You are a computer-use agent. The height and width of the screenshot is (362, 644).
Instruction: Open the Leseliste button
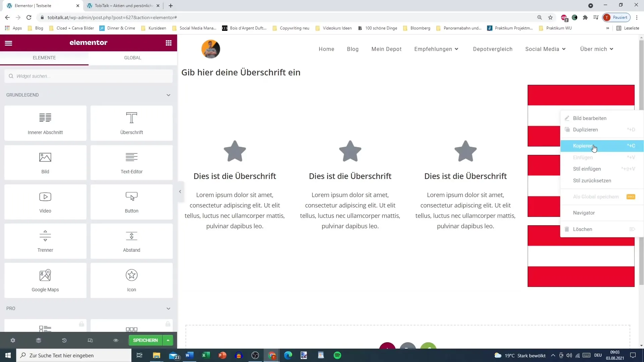pos(628,28)
